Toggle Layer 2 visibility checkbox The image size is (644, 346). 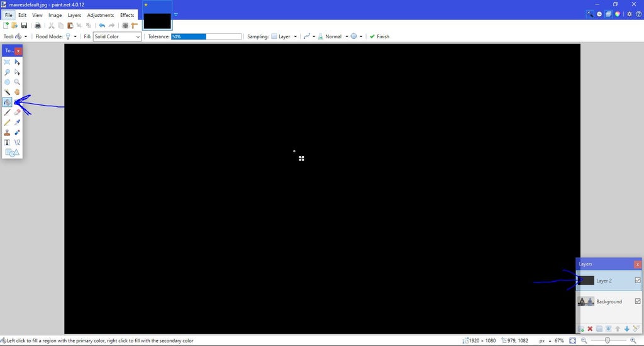(638, 281)
